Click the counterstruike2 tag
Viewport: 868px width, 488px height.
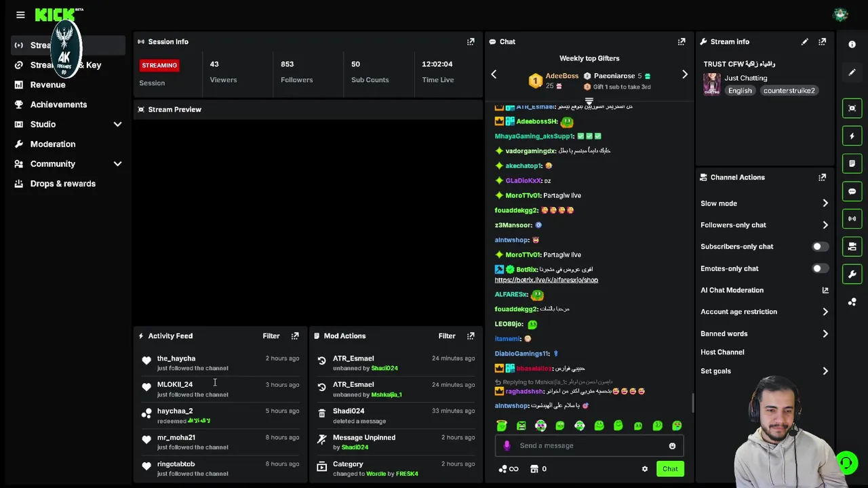click(x=789, y=91)
